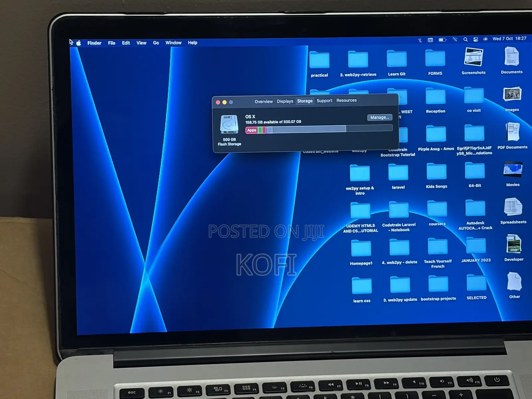532x399 pixels.
Task: Select the Reception folder
Action: [x=436, y=96]
